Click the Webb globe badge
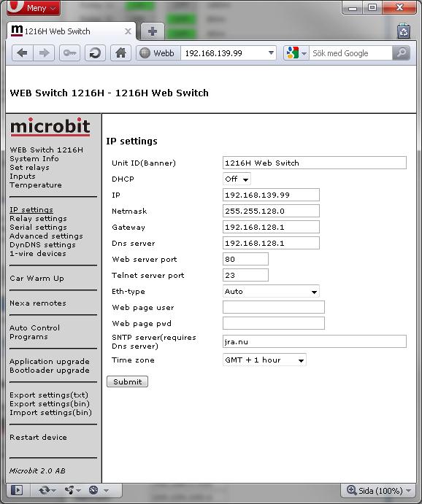This screenshot has width=422, height=504. 158,53
